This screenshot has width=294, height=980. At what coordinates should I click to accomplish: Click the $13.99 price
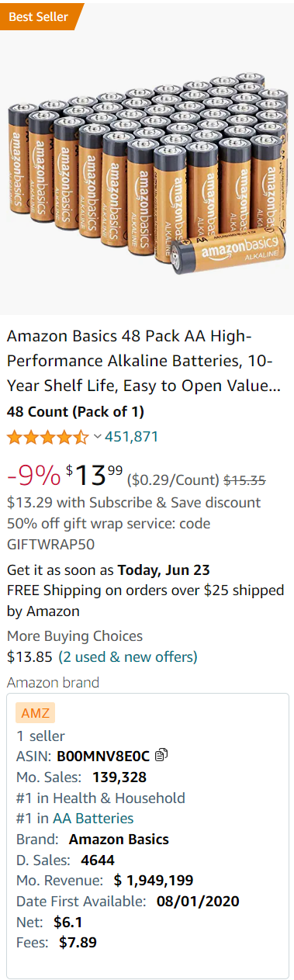[95, 473]
